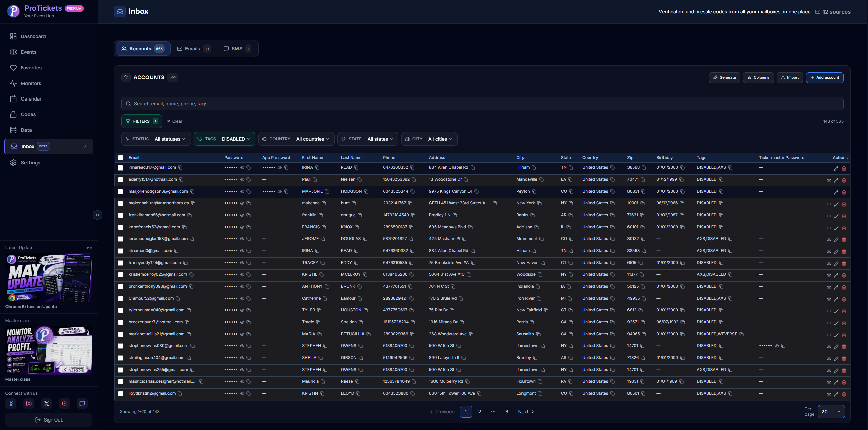Viewport: 868px width, 430px height.
Task: Check the lloydkristin2@gmail.com row checkbox
Action: point(120,394)
